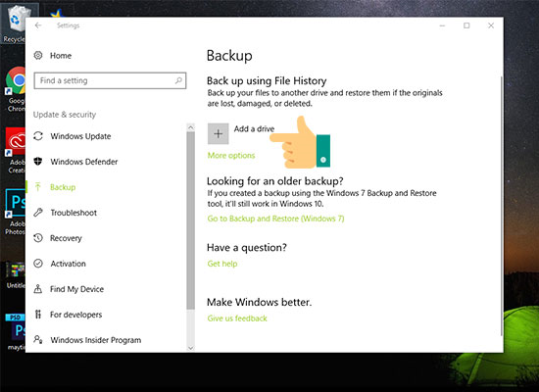The height and width of the screenshot is (392, 539).
Task: Open the Recovery section
Action: (x=66, y=238)
